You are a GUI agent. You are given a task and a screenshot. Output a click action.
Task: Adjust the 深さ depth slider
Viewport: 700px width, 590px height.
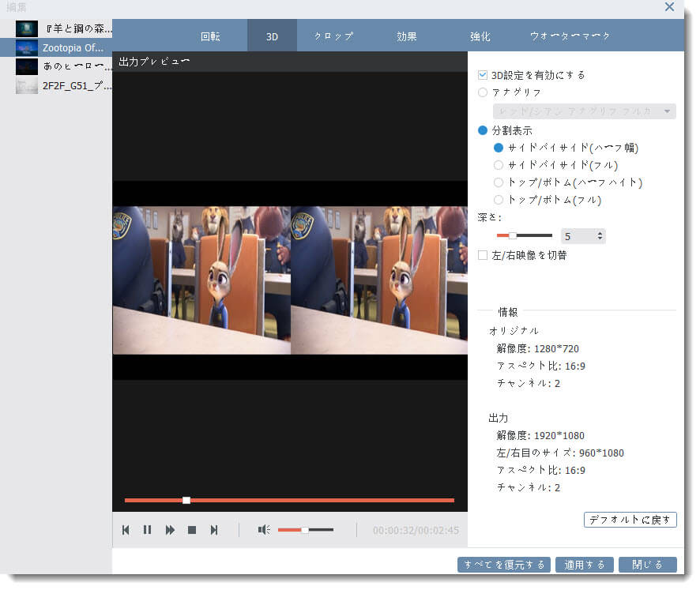pos(524,235)
